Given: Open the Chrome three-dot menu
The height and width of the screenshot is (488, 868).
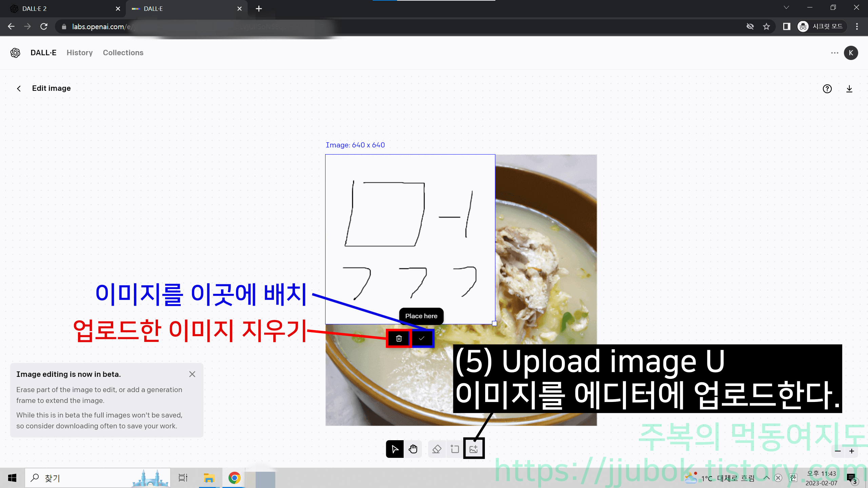Looking at the screenshot, I should 856,26.
